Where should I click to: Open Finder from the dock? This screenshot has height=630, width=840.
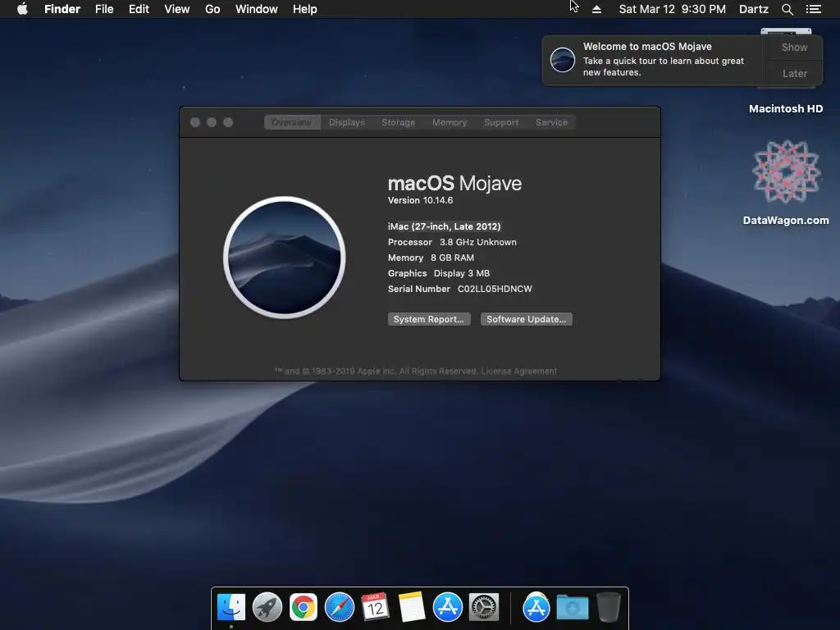point(231,607)
